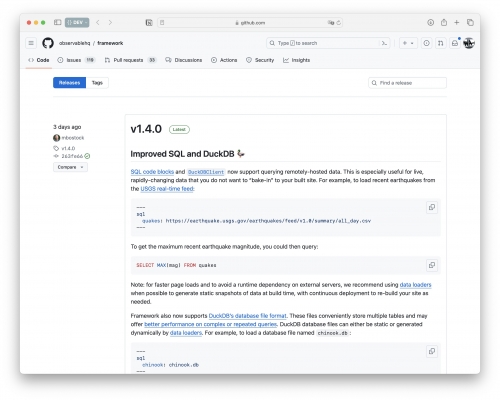This screenshot has height=400, width=500.
Task: Open the observablehq organization link
Action: [x=75, y=43]
